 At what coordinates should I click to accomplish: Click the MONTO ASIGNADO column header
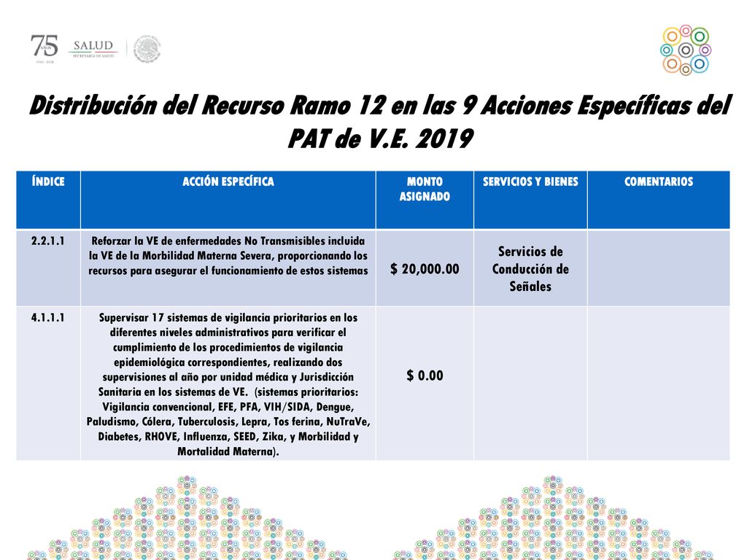(425, 200)
